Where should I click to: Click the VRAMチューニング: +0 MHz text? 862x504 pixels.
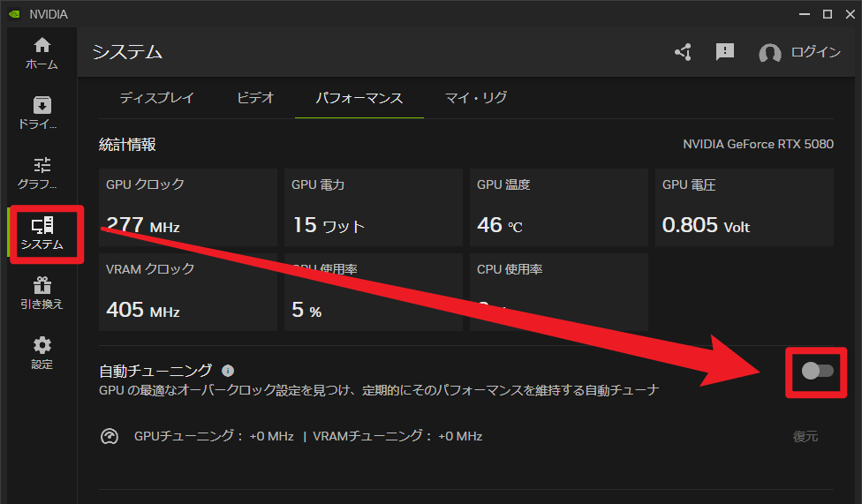pyautogui.click(x=397, y=436)
